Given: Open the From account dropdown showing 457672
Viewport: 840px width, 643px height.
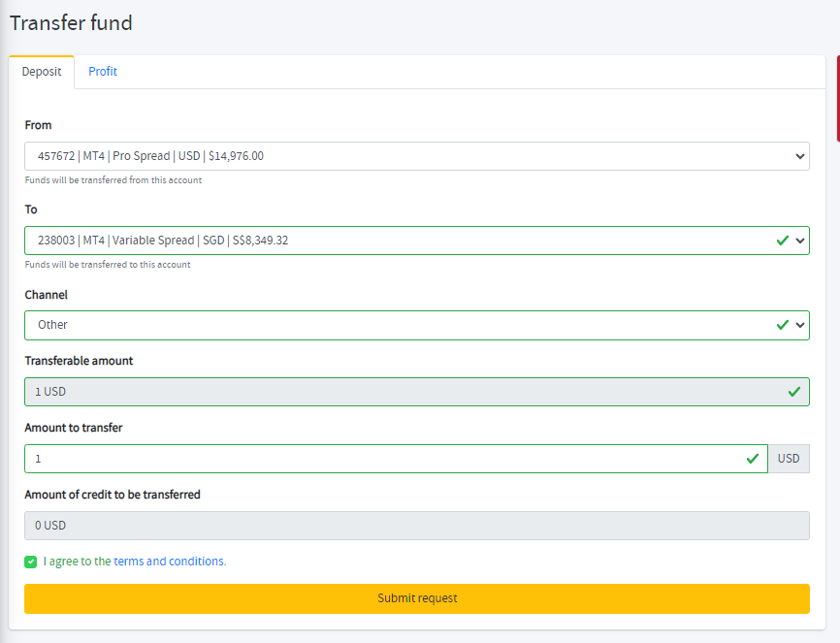Looking at the screenshot, I should click(x=417, y=156).
